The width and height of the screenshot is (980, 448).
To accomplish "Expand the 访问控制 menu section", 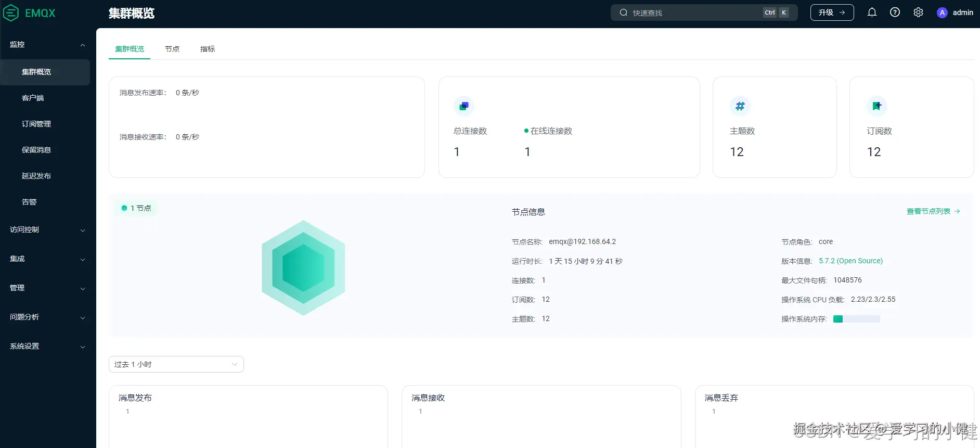I will coord(48,229).
